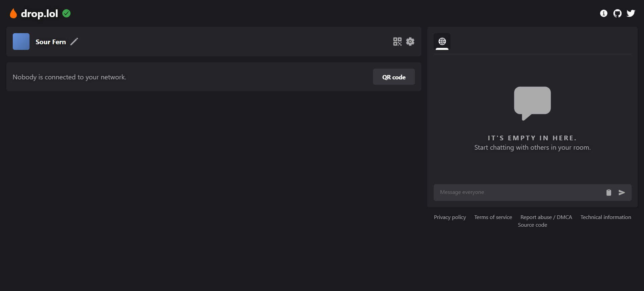Open the Terms of service link
The height and width of the screenshot is (291, 644).
493,217
